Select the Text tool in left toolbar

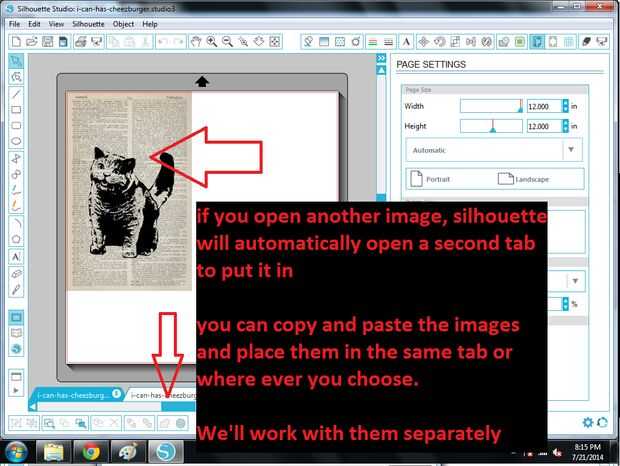pyautogui.click(x=16, y=257)
